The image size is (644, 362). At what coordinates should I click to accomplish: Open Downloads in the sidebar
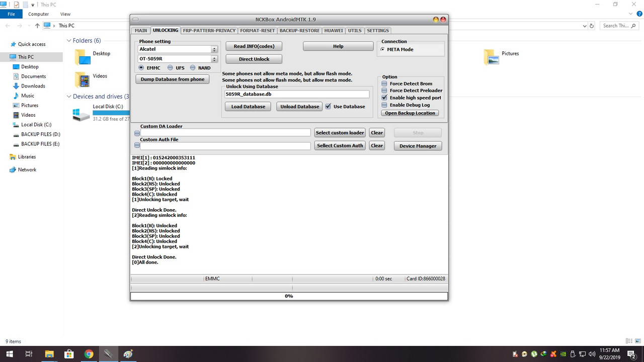tap(33, 86)
